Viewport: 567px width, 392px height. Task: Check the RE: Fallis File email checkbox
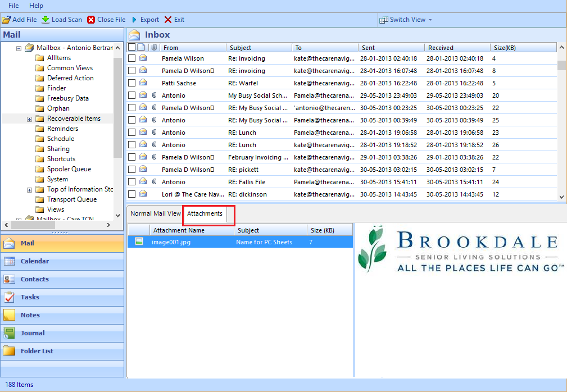pos(132,181)
